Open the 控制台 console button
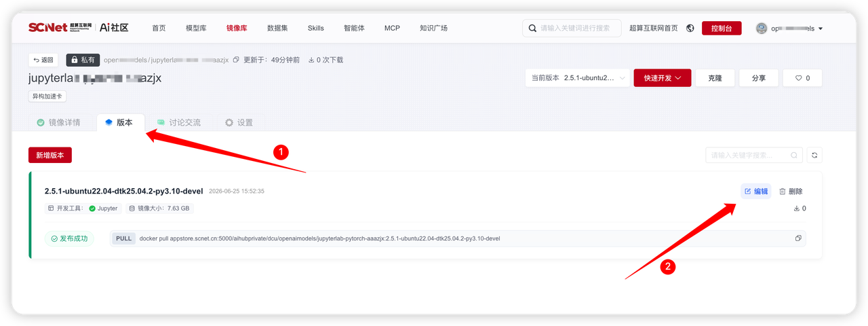 [x=722, y=29]
